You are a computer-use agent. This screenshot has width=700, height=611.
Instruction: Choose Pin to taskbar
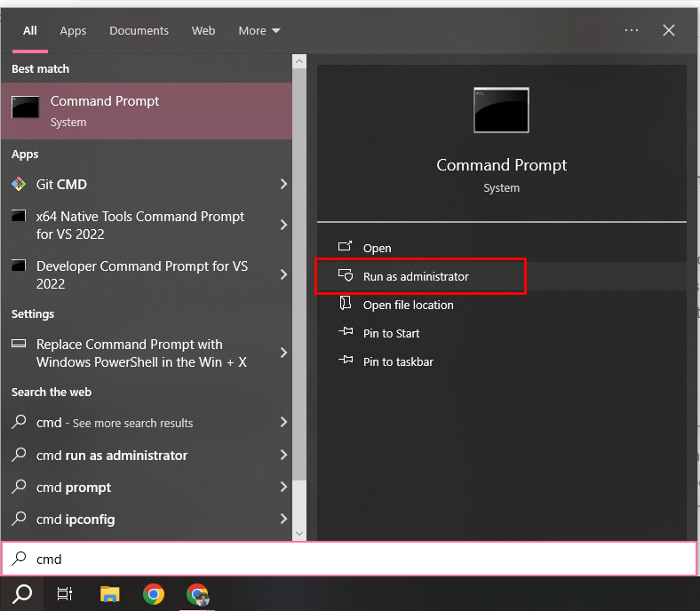coord(502,362)
